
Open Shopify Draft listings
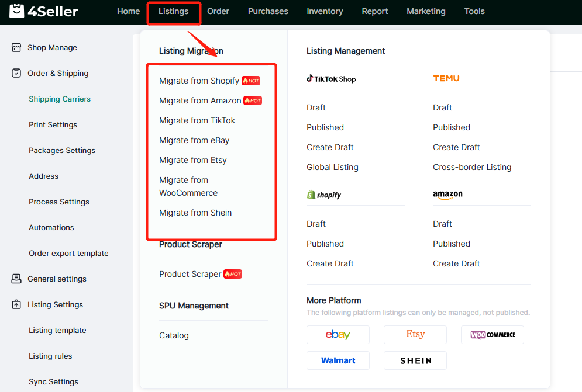(316, 224)
